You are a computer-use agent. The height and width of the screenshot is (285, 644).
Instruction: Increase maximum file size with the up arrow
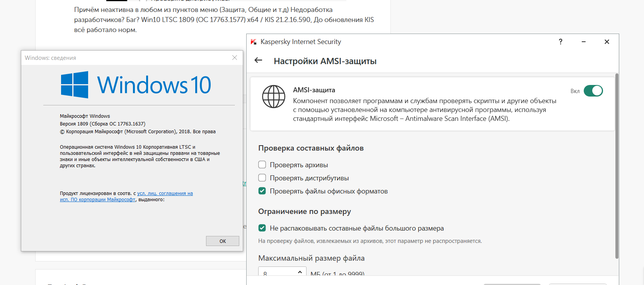[300, 272]
